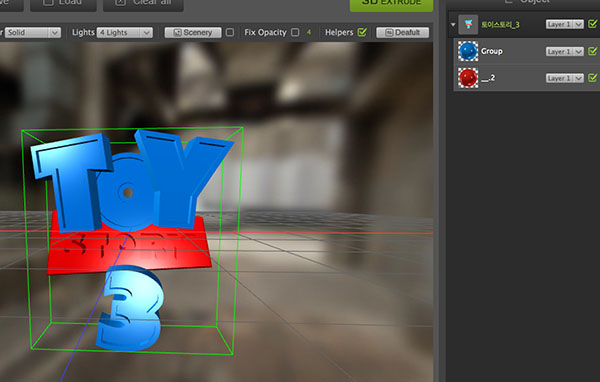Open Layer 1 dropdown for Group row
This screenshot has width=600, height=382.
click(x=564, y=51)
